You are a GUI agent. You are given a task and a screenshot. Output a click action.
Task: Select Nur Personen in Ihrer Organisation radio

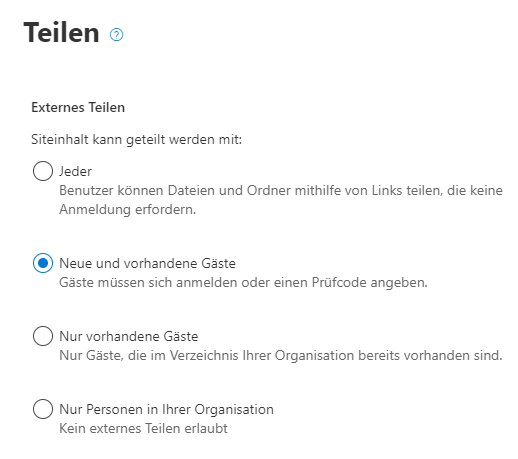coord(43,409)
